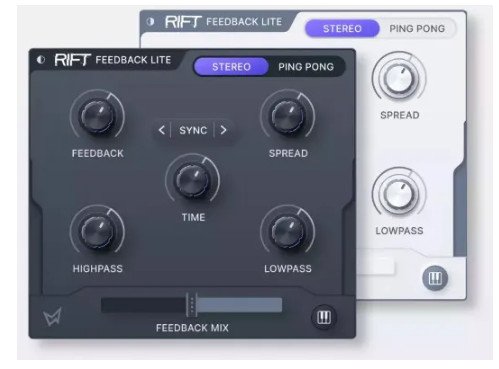Image resolution: width=499 pixels, height=369 pixels.
Task: Click the RIFT logo in light plugin
Action: [183, 22]
